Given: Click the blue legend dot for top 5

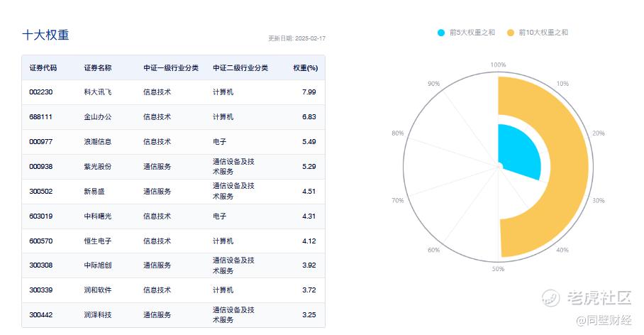Looking at the screenshot, I should pyautogui.click(x=441, y=33).
